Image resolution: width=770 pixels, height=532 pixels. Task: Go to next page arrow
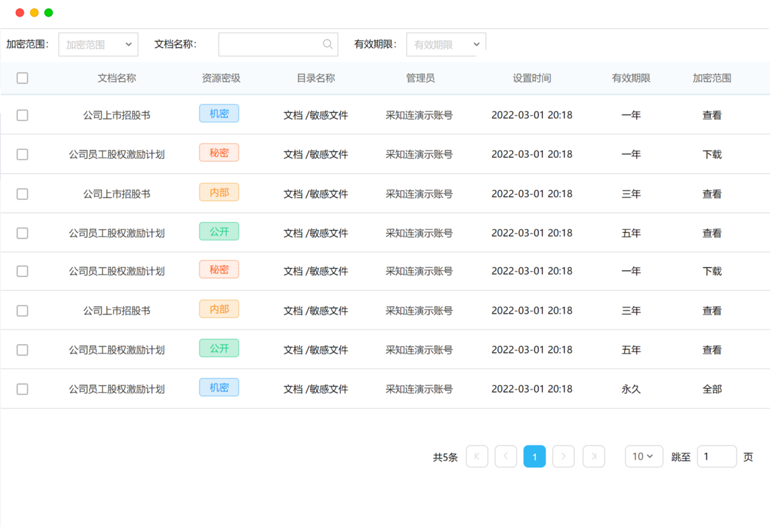563,456
